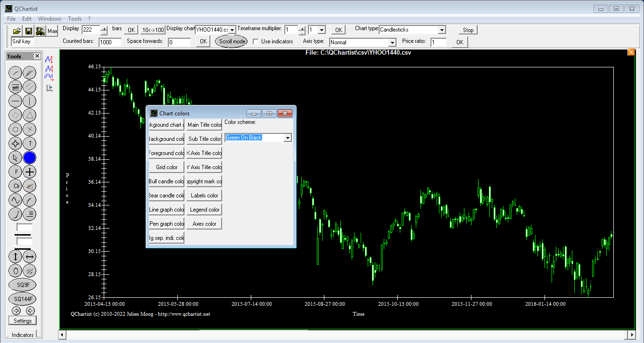Toggle the Scroll mode button
The width and height of the screenshot is (644, 343).
click(231, 41)
